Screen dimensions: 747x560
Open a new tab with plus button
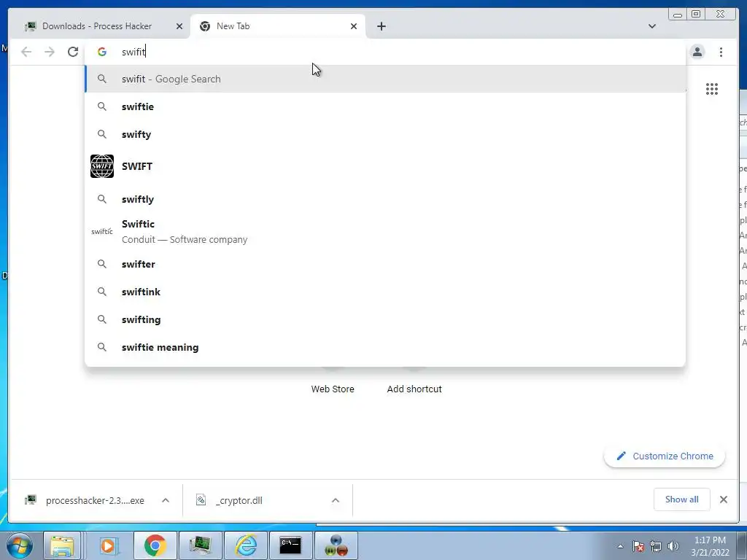point(381,26)
